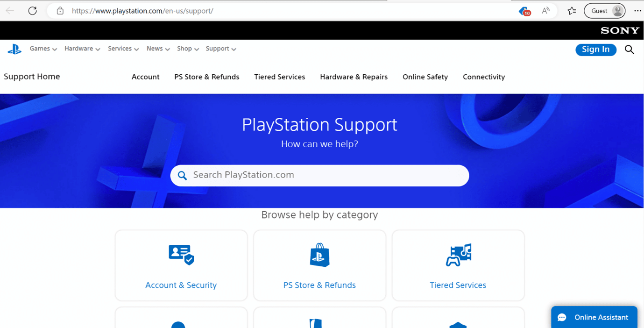
Task: Open the Connectivity support link
Action: (484, 77)
